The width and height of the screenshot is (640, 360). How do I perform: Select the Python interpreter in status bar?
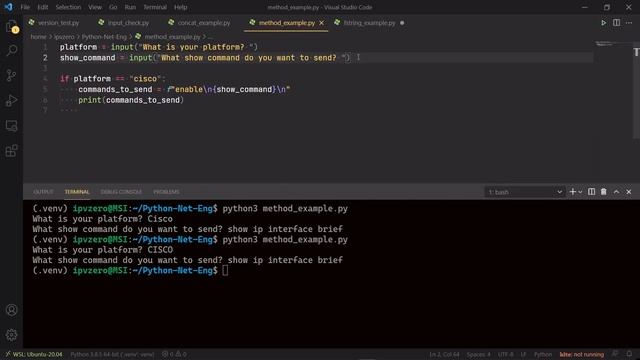click(112, 354)
